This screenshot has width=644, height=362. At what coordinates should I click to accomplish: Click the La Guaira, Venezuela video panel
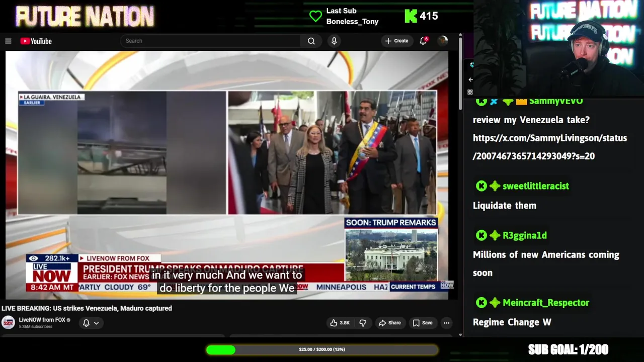pos(122,153)
